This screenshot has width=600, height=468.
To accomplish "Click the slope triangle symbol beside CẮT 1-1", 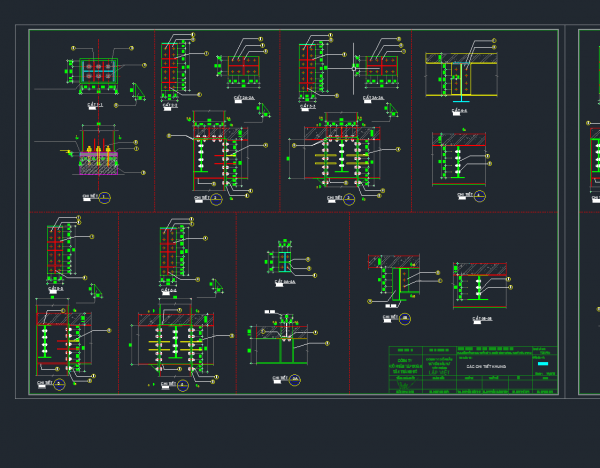I will pyautogui.click(x=136, y=92).
